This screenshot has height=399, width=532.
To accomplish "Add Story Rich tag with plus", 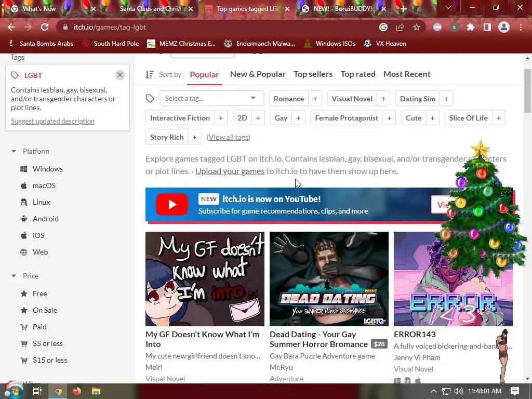I will tap(194, 137).
